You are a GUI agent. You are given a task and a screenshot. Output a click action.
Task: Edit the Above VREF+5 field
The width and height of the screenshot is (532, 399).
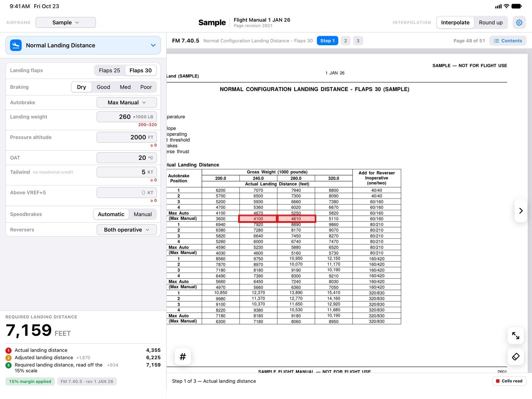pos(127,193)
